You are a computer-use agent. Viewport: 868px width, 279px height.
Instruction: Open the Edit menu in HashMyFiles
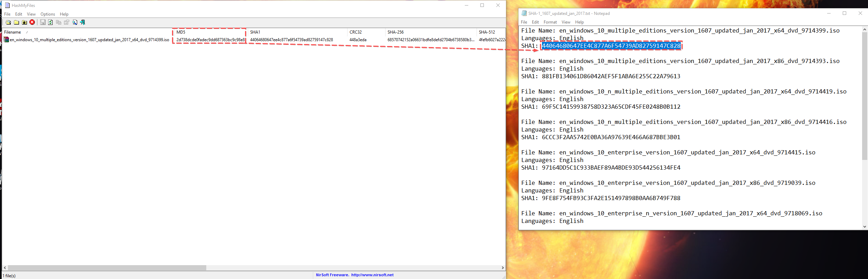point(19,14)
